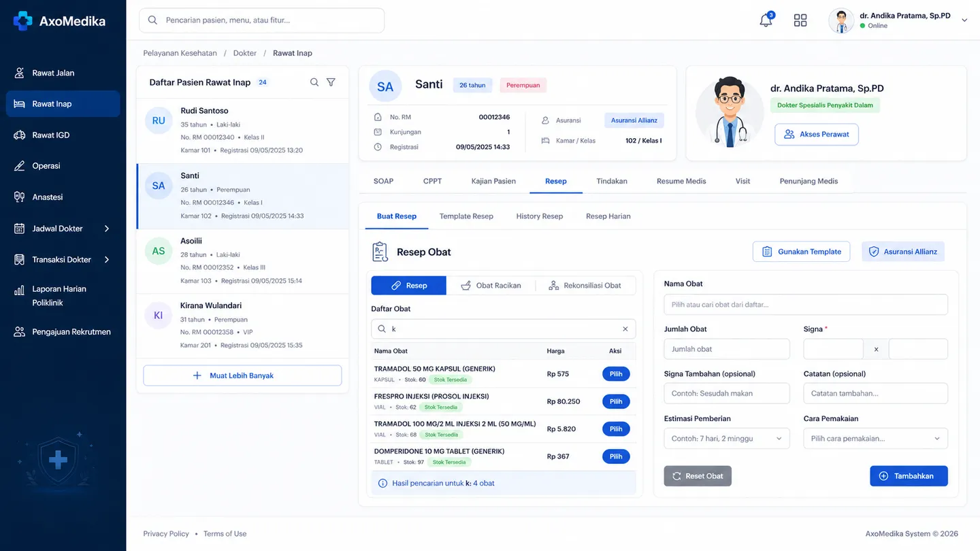
Task: Click the AxoMedika logo icon
Action: (23, 21)
